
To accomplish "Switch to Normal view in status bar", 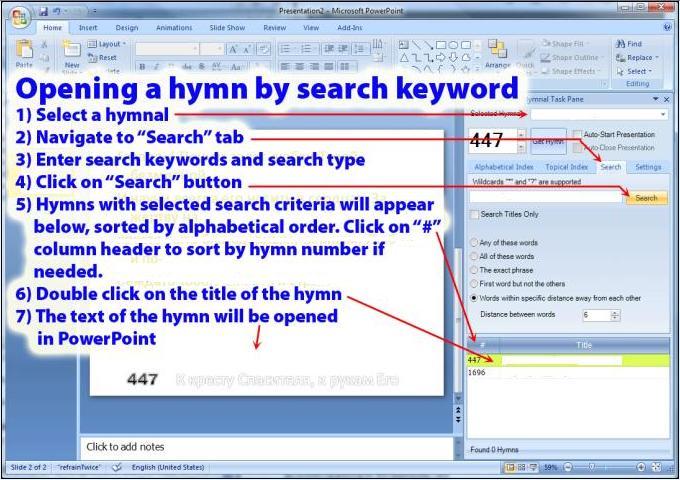I will pyautogui.click(x=511, y=467).
